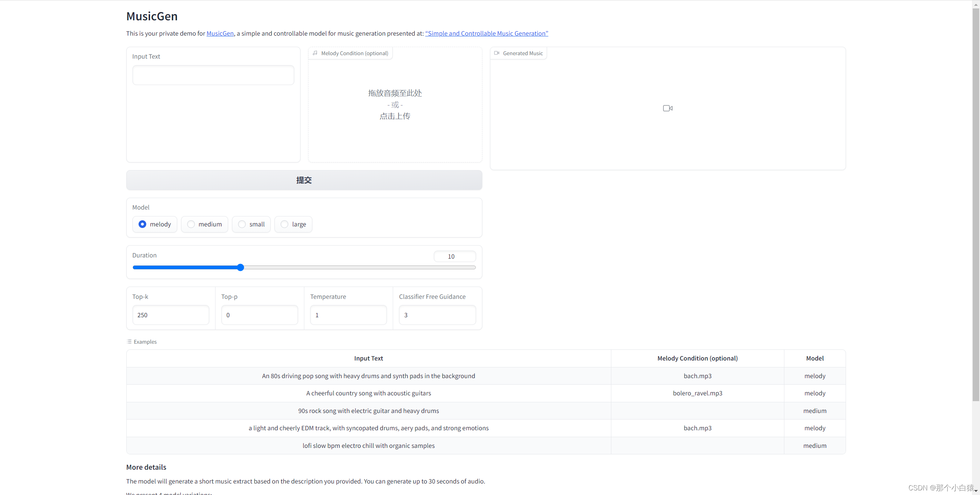Open the Simple and Controllable Music Generation link
The width and height of the screenshot is (980, 495).
486,33
